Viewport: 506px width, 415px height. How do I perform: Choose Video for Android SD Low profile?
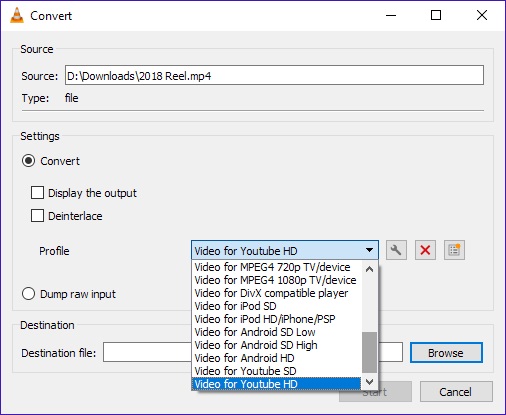click(277, 332)
